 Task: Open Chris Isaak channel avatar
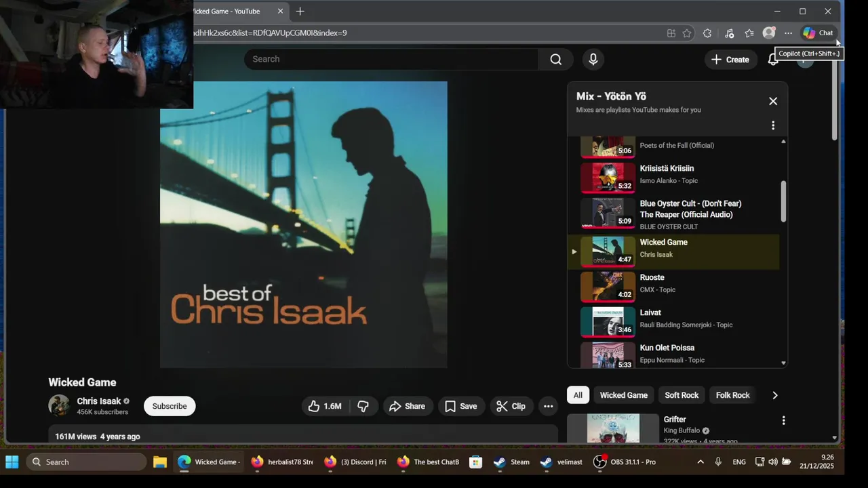59,405
